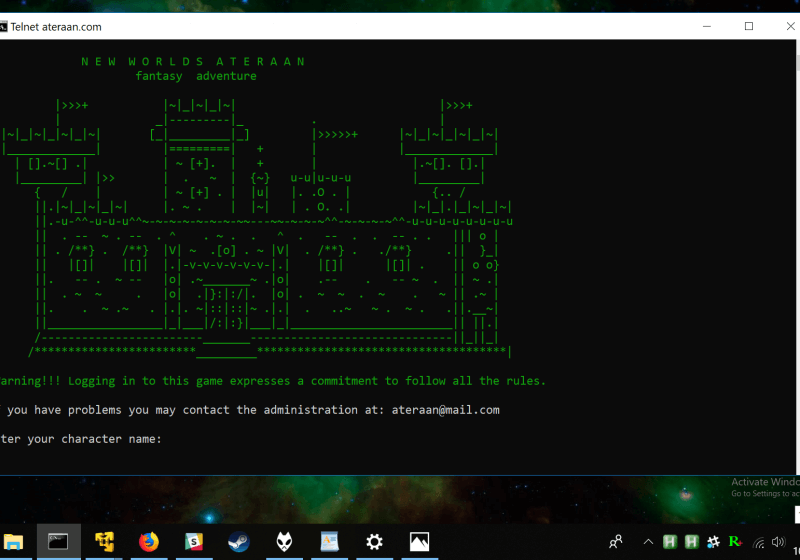Viewport: 800px width, 560px height.
Task: Close the Telnet ateraan.com window
Action: click(790, 27)
